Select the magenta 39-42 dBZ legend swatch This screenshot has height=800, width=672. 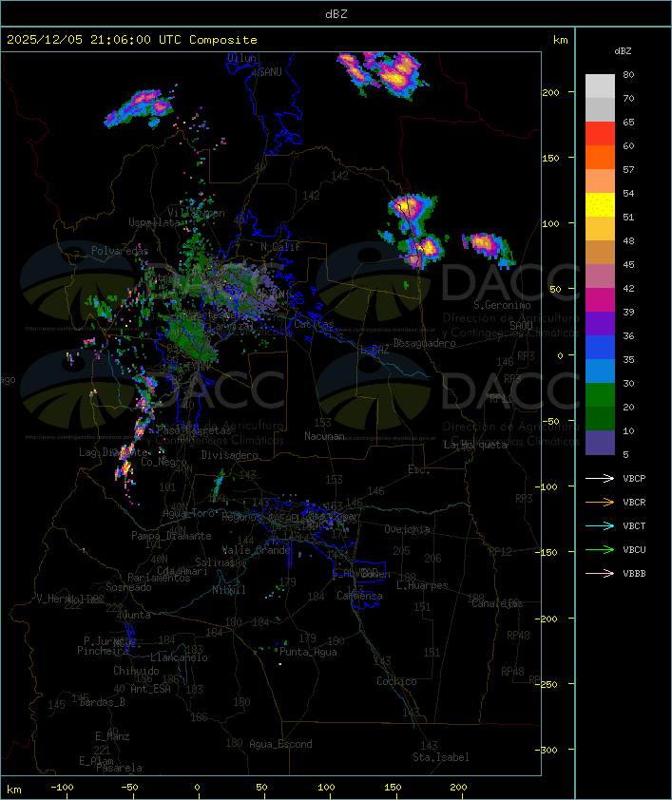coord(600,300)
